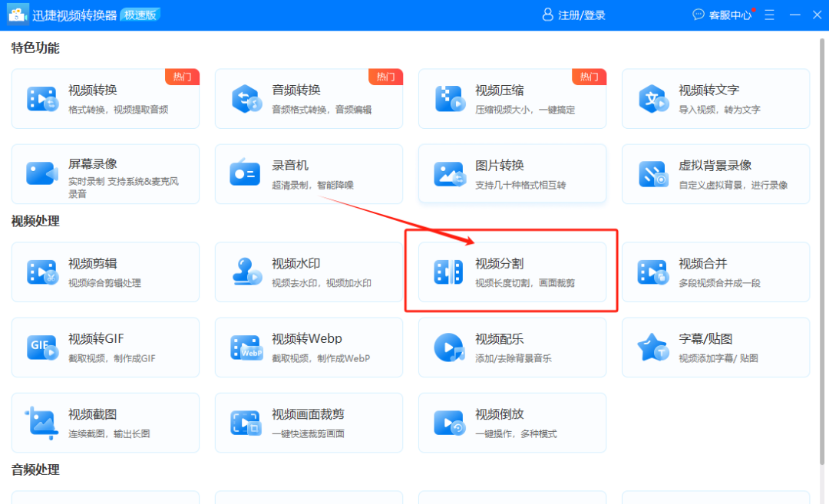Open the 视频转Webp icon

[x=246, y=348]
